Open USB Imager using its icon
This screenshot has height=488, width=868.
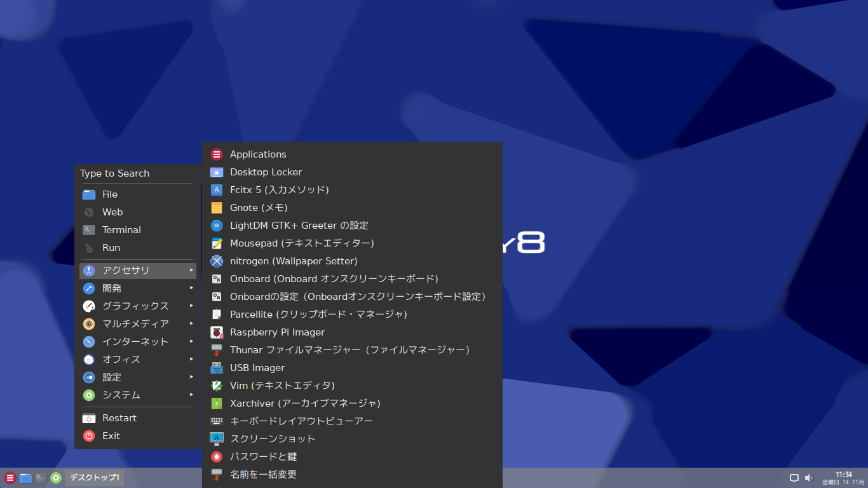(x=217, y=368)
